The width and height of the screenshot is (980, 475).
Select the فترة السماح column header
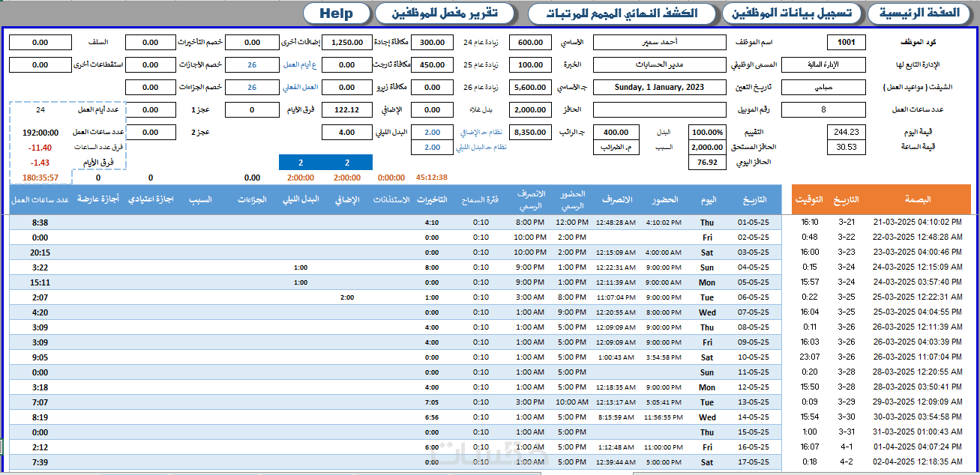pyautogui.click(x=481, y=199)
